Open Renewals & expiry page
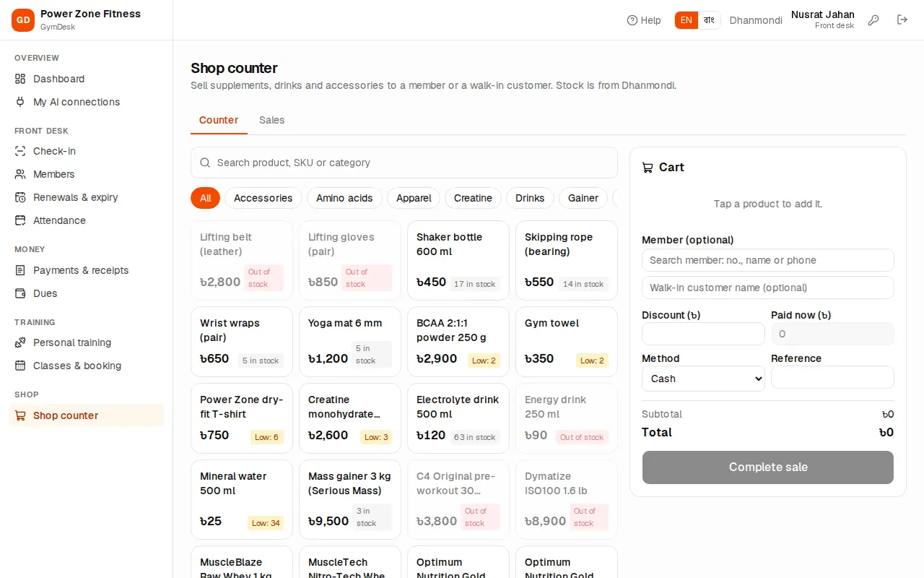The image size is (924, 578). point(86,197)
